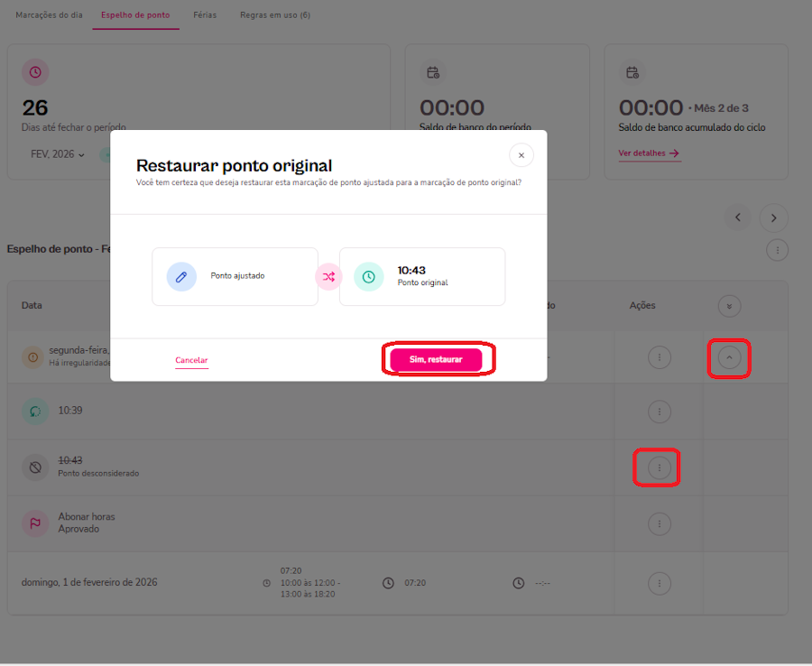Click the green clock Ponto original icon
812x666 pixels.
(368, 276)
